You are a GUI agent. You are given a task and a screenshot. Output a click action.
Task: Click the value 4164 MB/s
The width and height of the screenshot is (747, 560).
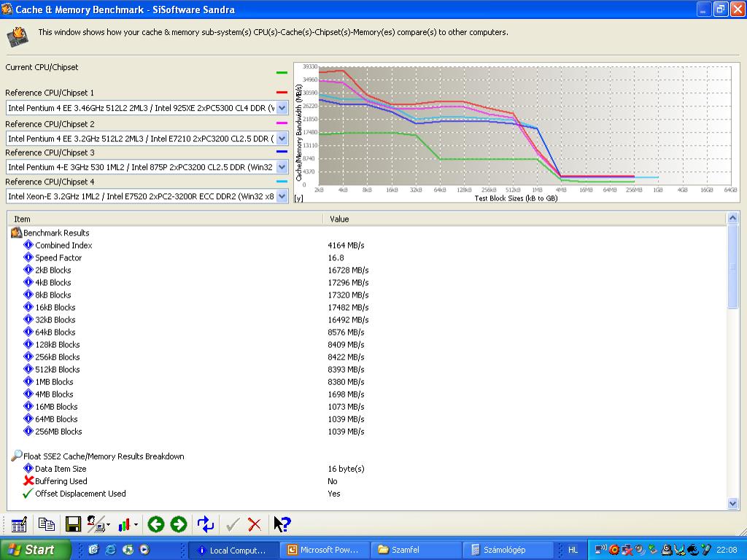click(346, 245)
